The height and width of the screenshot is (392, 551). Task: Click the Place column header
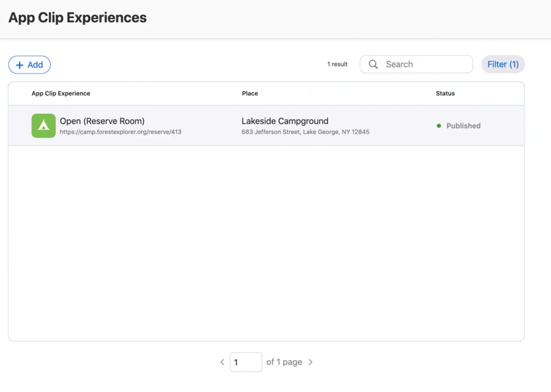click(x=250, y=94)
